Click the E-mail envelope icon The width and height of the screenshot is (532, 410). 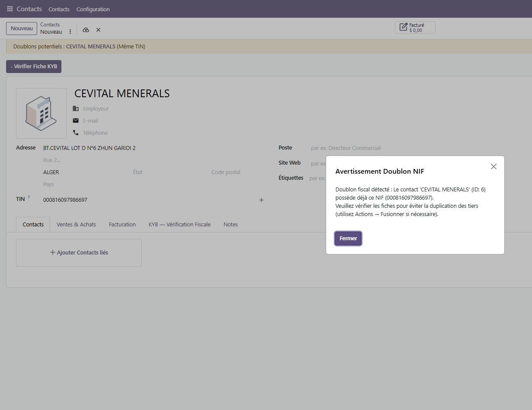pos(76,121)
